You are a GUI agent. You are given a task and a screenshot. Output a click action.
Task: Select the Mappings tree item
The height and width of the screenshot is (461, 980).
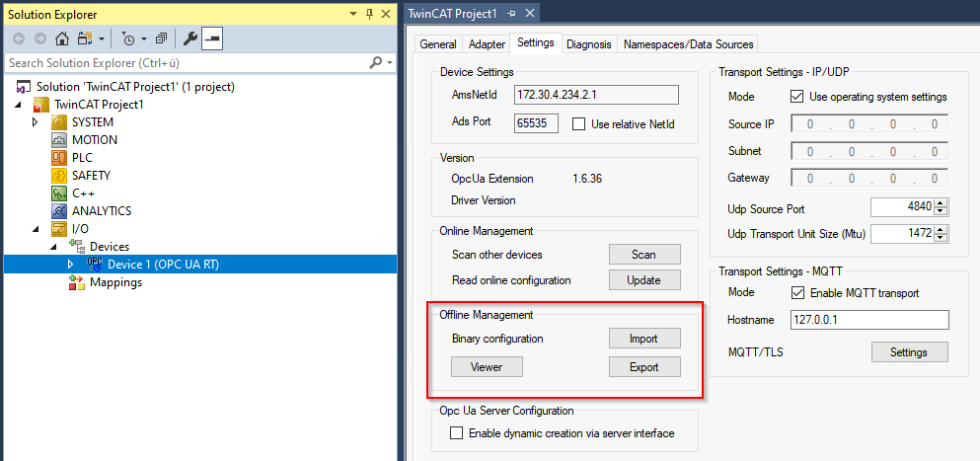coord(115,282)
